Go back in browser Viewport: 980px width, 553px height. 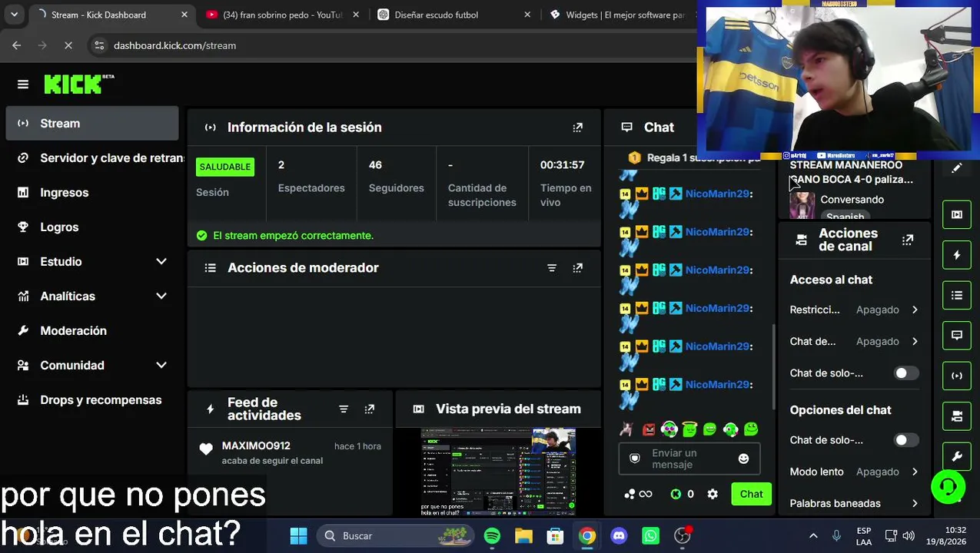(17, 46)
